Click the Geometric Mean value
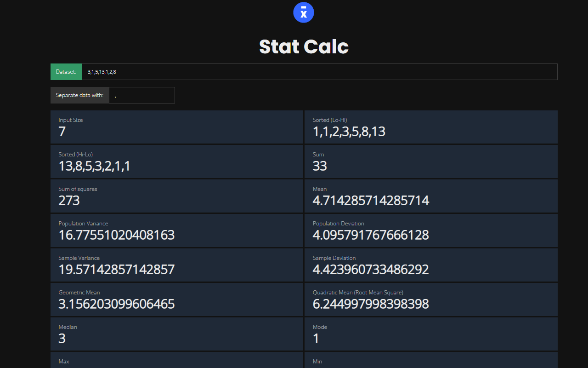 point(117,304)
